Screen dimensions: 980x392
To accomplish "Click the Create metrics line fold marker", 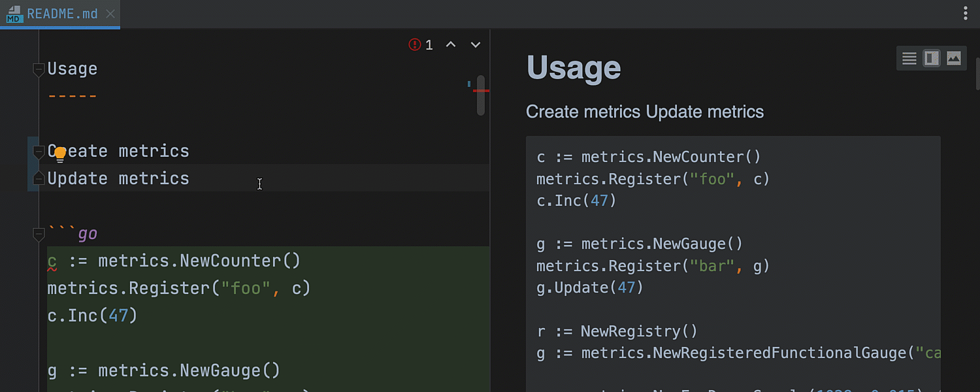I will pos(39,151).
